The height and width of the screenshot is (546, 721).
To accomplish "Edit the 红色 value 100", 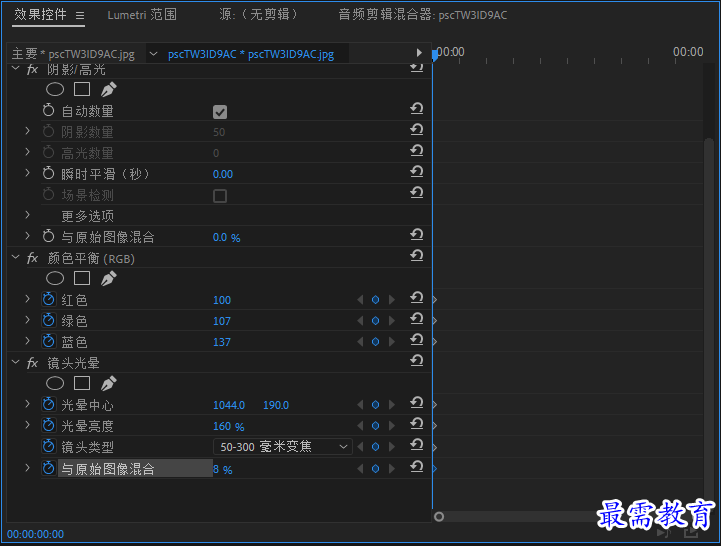I will coord(222,300).
